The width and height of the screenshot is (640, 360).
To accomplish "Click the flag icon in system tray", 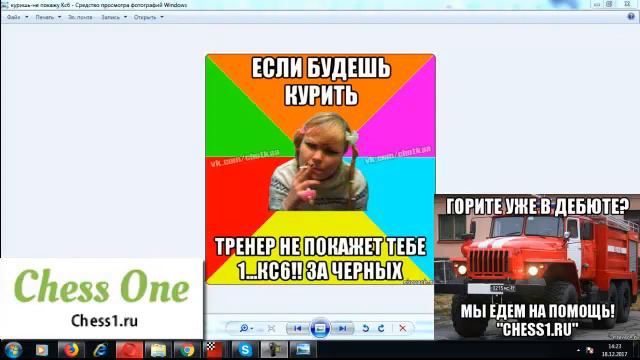I will [590, 350].
